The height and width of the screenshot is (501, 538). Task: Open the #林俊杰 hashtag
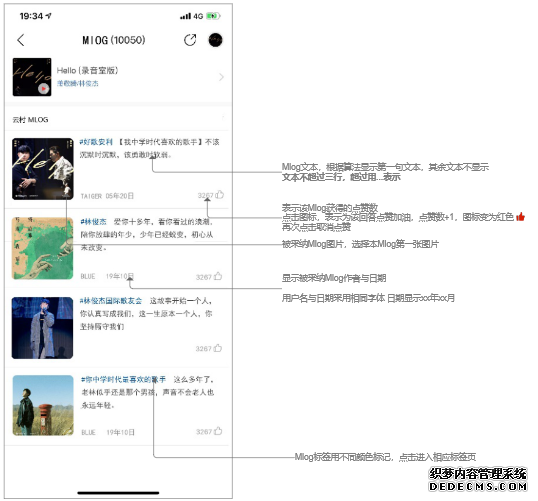click(x=93, y=222)
